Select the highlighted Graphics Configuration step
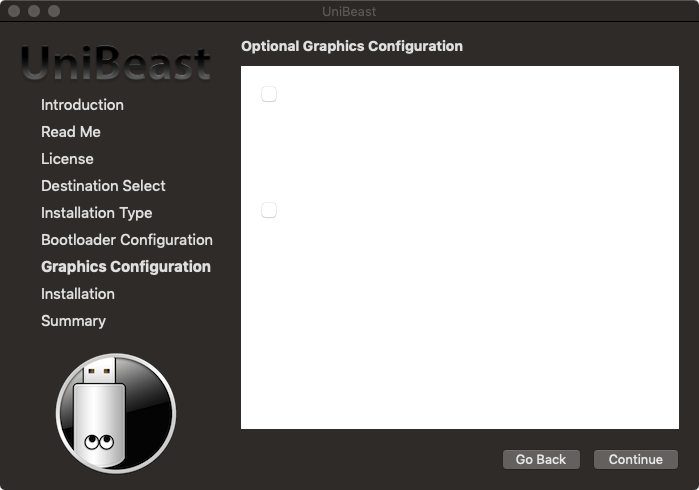 coord(126,267)
